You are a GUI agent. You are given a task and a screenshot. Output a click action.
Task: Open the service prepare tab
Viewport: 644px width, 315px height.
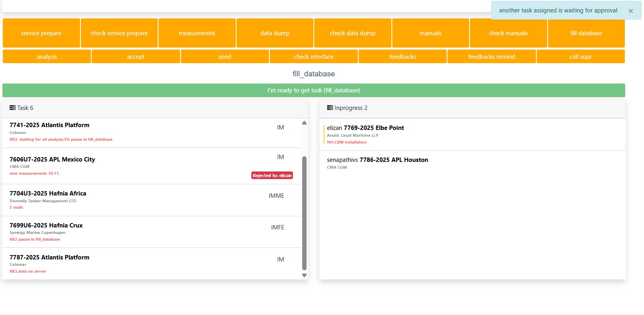tap(41, 33)
